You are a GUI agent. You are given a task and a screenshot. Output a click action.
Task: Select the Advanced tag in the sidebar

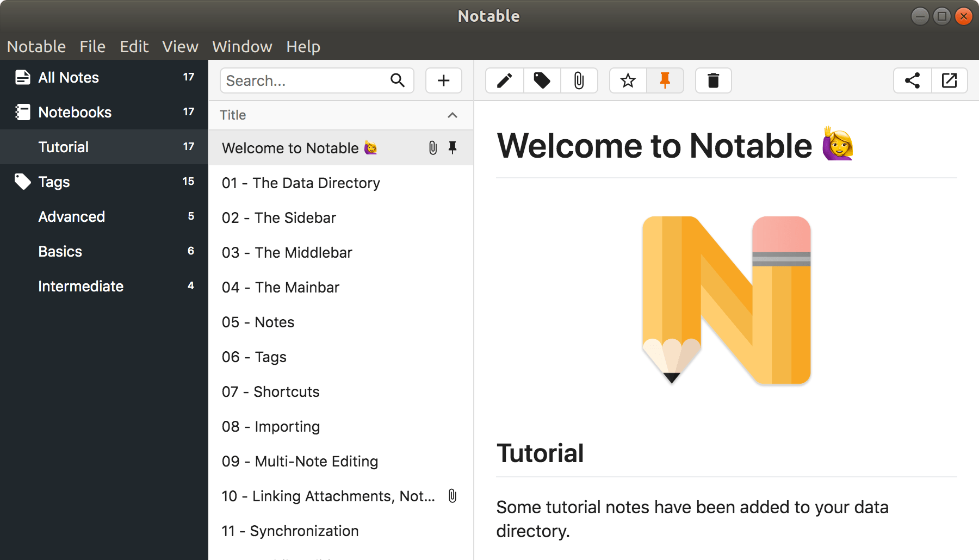[71, 216]
